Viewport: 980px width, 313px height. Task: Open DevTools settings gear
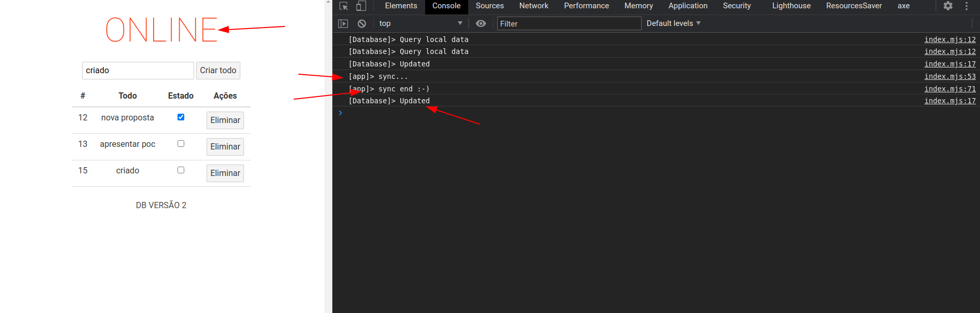948,6
